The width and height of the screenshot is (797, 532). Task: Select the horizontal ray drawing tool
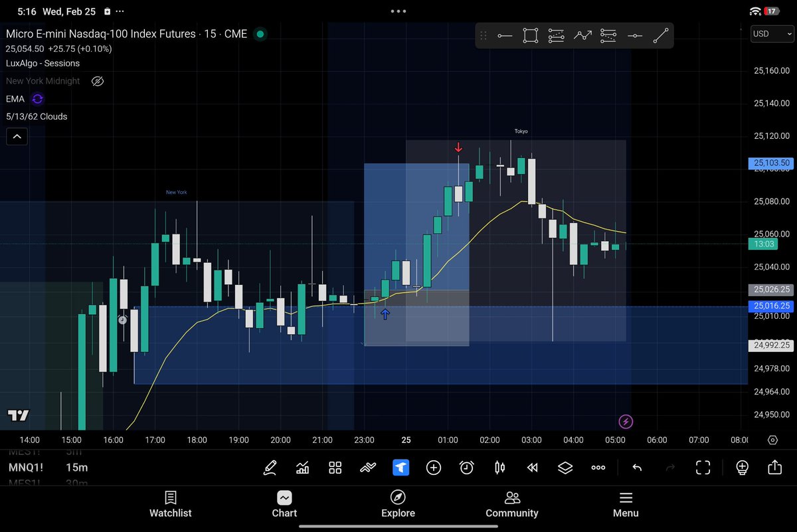point(505,36)
